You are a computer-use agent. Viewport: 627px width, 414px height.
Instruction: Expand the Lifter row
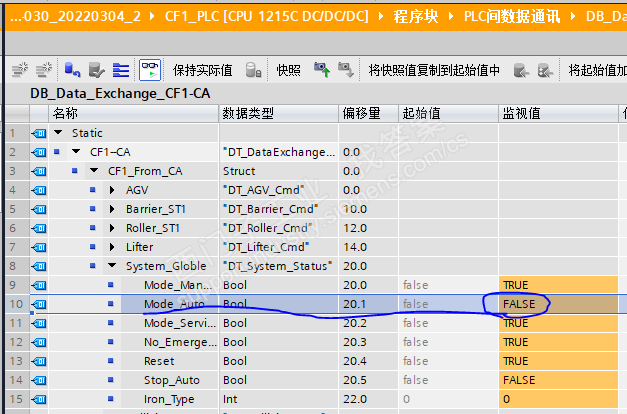[112, 247]
